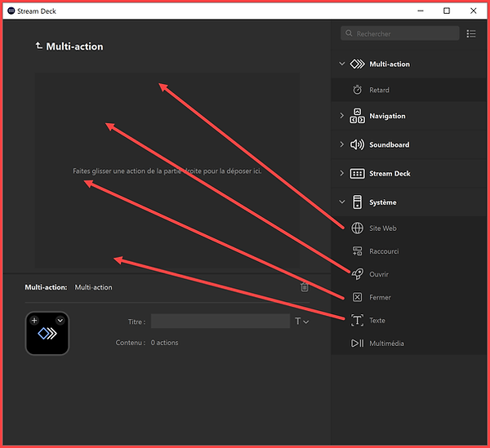Click the Multi-action page heading

[74, 47]
